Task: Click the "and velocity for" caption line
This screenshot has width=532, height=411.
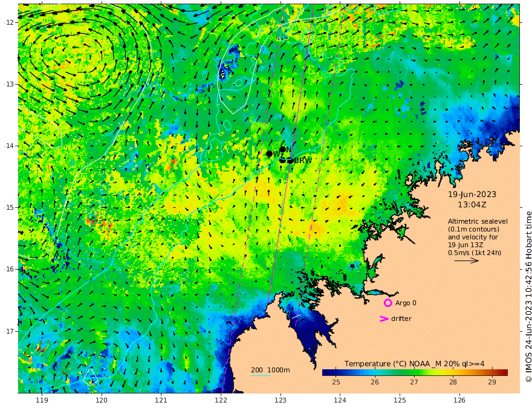Action: 473,237
